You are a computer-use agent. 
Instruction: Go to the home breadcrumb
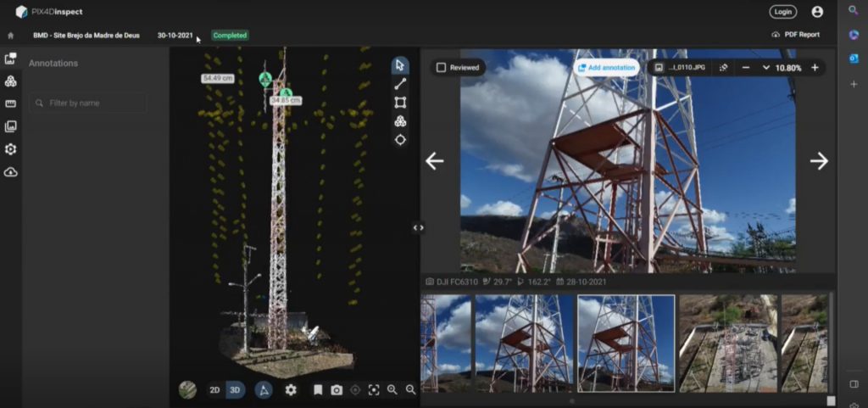tap(10, 36)
